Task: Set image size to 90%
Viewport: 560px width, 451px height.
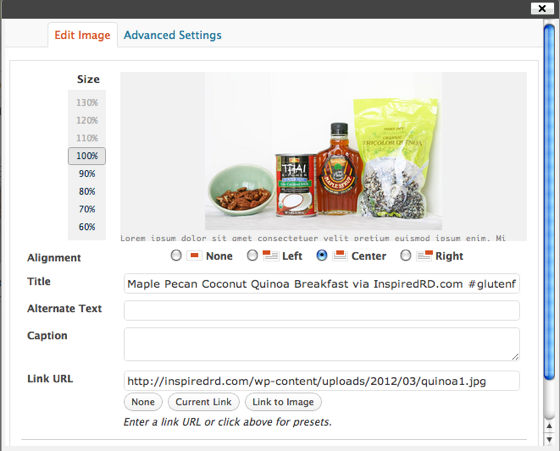Action: tap(87, 174)
